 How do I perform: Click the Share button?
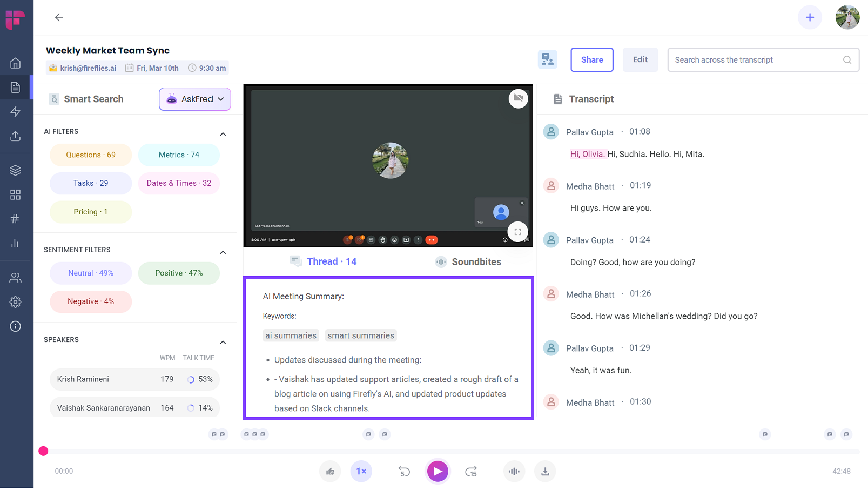coord(591,59)
